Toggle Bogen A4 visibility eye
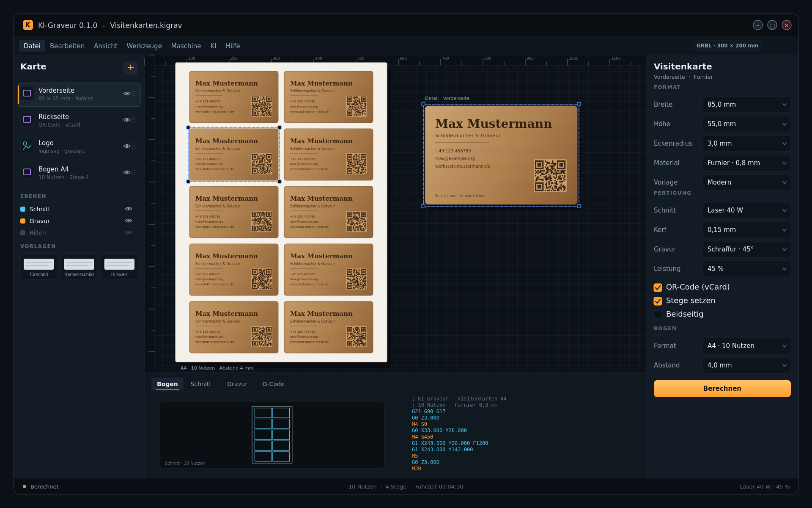812x508 pixels. click(126, 172)
